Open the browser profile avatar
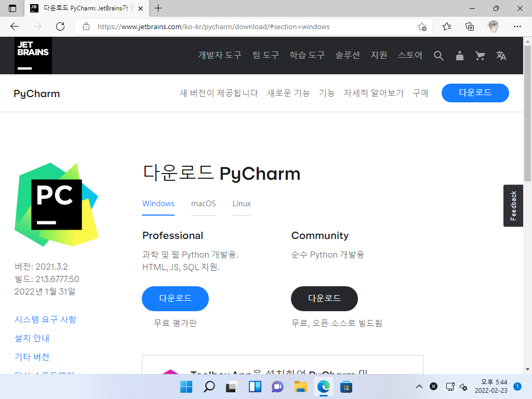The image size is (532, 399). point(494,26)
